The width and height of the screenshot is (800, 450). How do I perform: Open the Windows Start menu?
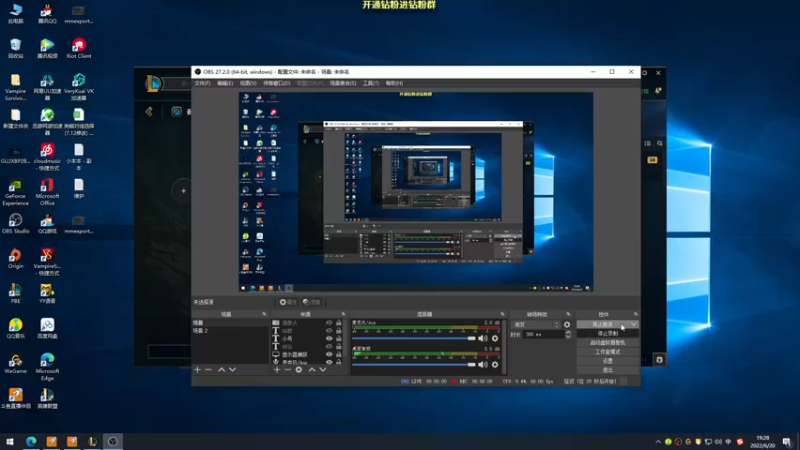coord(10,441)
